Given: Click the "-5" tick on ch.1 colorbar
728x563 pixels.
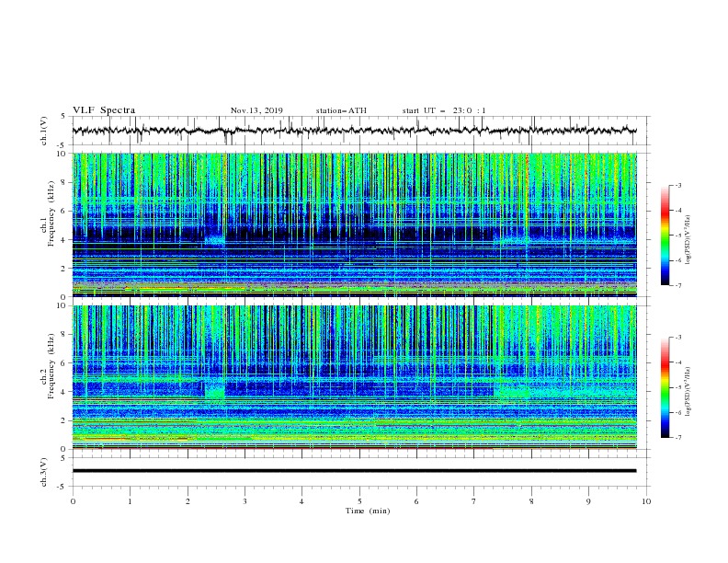Looking at the screenshot, I should 677,236.
